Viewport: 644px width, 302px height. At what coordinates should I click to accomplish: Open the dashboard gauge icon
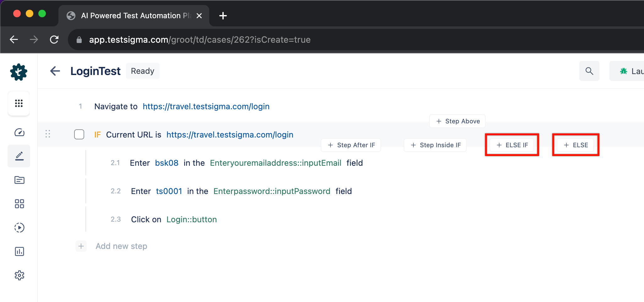pyautogui.click(x=19, y=132)
